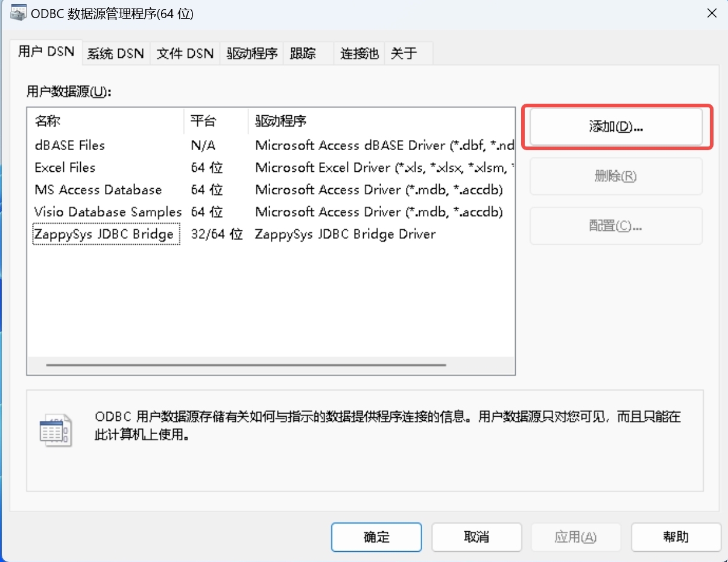Show the 关于 tab

pos(404,54)
